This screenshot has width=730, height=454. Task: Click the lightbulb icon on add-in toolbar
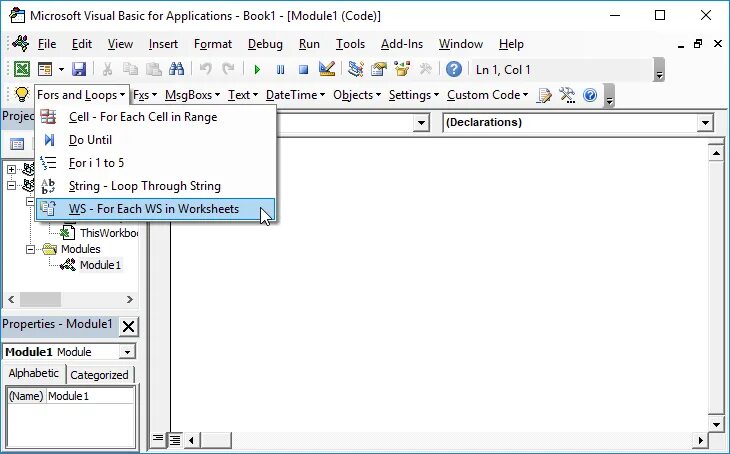point(21,95)
